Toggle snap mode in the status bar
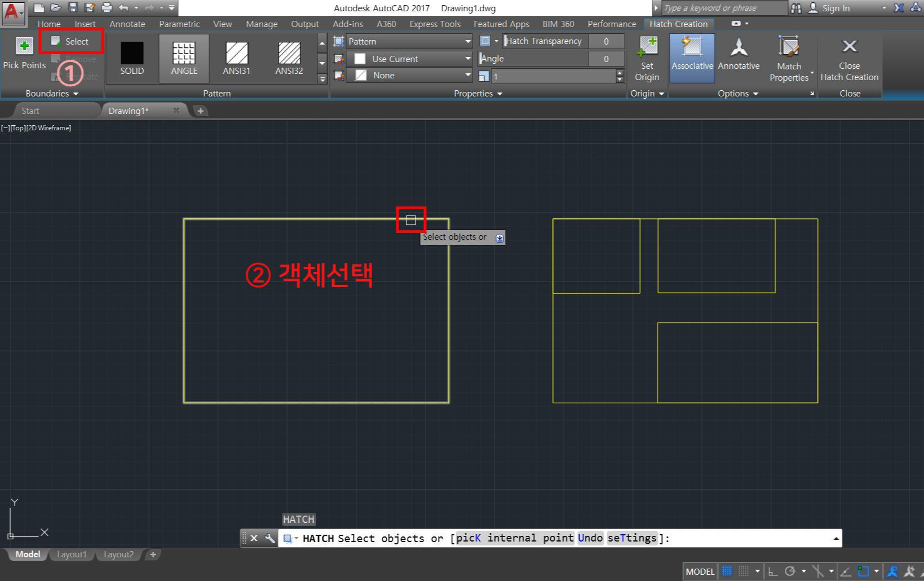Viewport: 924px width, 581px height. [742, 570]
